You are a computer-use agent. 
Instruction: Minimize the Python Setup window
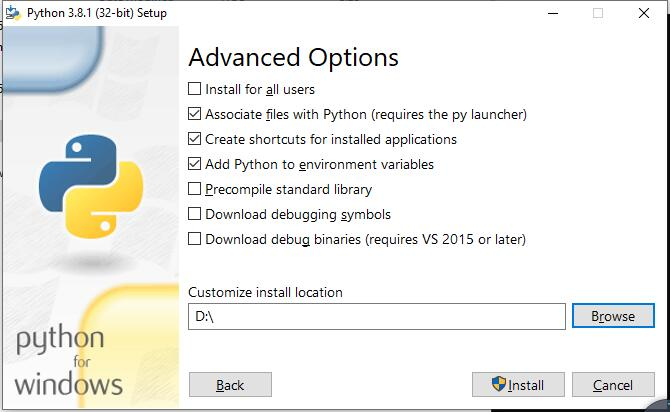(x=553, y=13)
